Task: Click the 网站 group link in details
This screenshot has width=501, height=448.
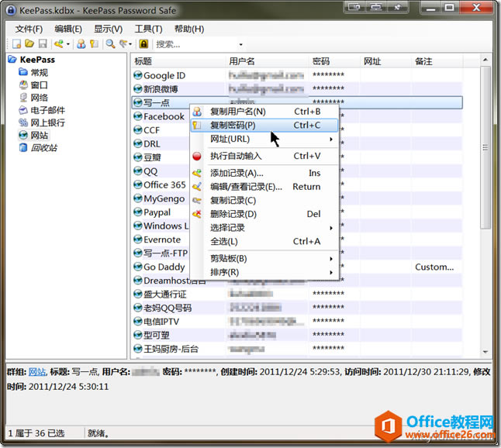Action: [x=37, y=372]
